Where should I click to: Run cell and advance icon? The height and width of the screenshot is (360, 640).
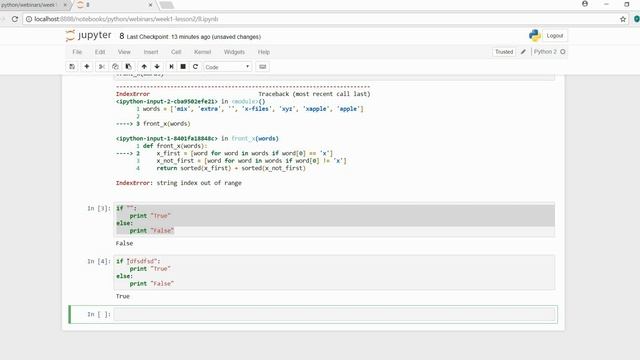(x=171, y=67)
